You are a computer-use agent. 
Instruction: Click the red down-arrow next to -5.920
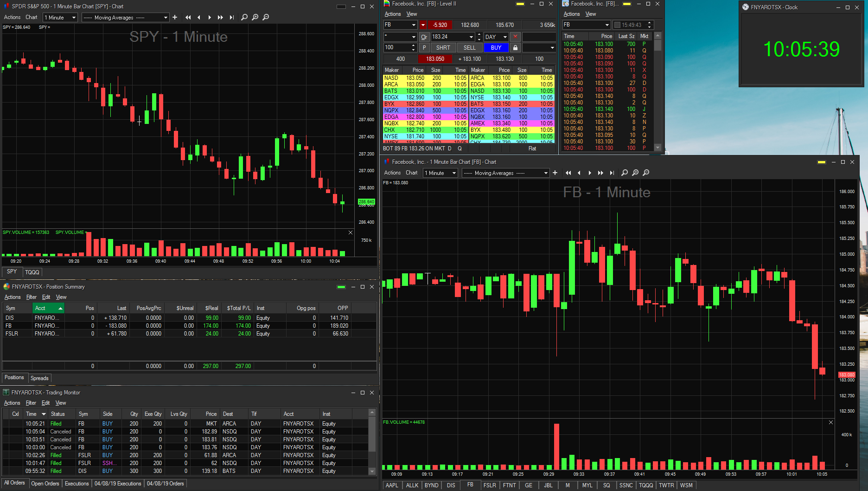(x=423, y=25)
